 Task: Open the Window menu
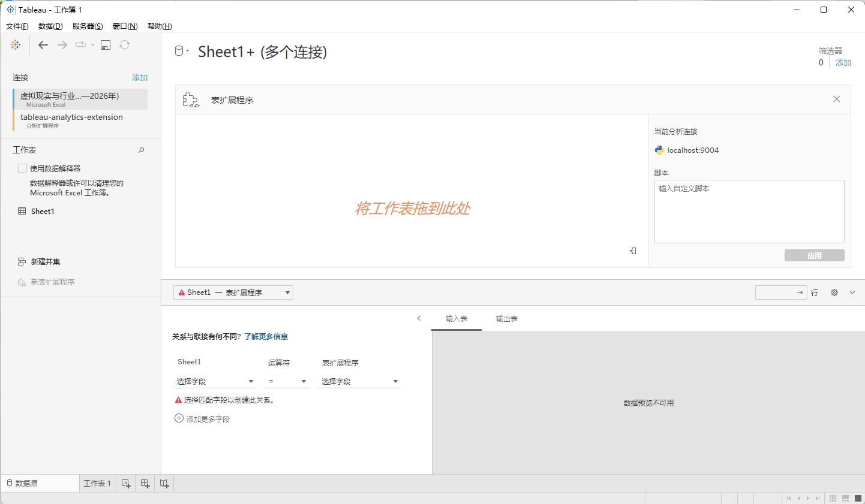(x=125, y=26)
